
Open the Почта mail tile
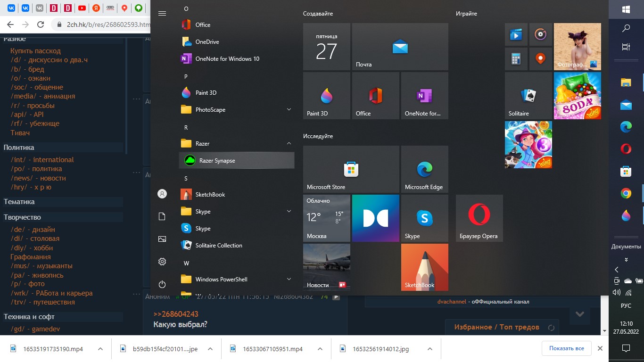click(x=400, y=47)
